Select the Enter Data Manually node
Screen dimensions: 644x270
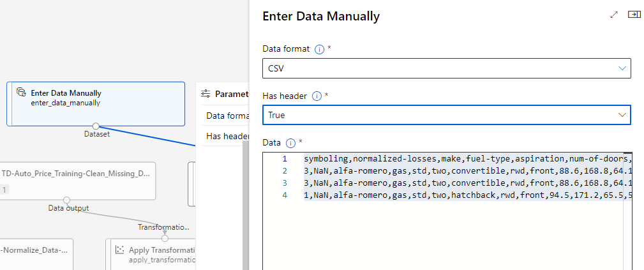click(x=96, y=103)
